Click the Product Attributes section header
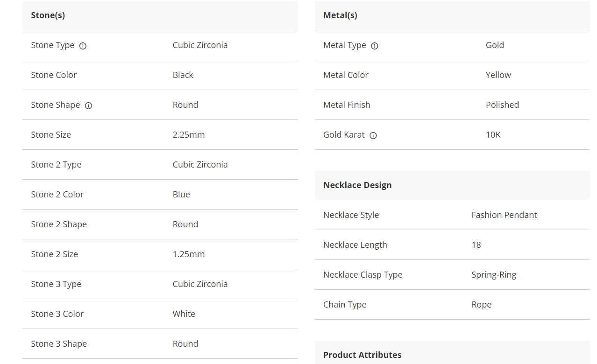 coord(362,355)
